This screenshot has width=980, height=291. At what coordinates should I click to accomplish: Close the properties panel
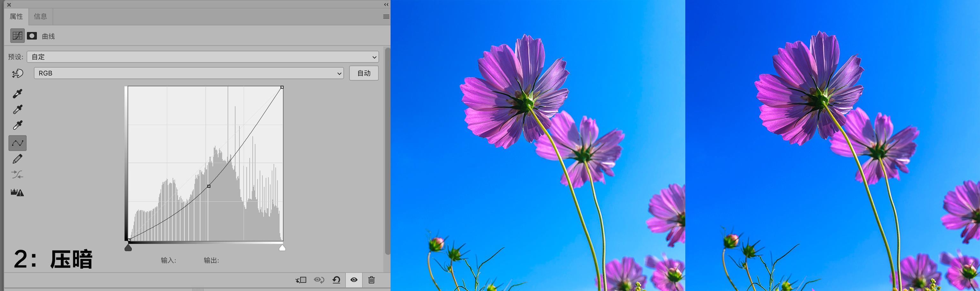[9, 5]
